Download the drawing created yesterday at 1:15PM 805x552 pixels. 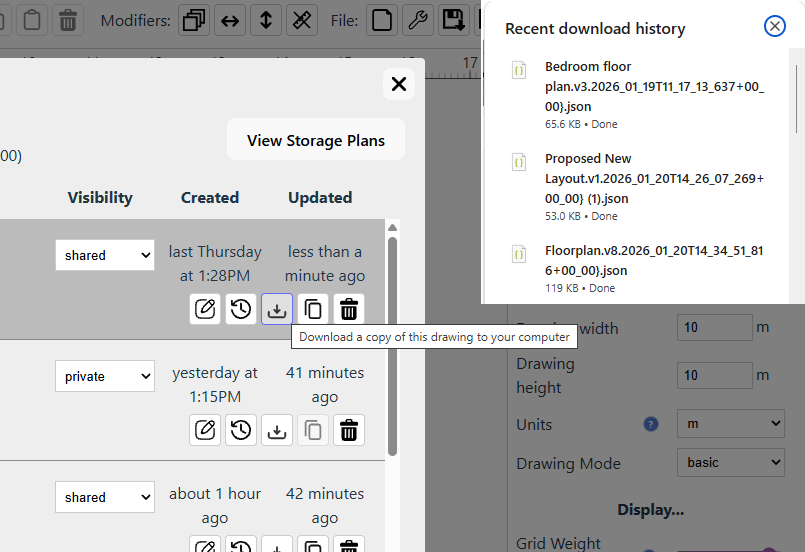277,430
